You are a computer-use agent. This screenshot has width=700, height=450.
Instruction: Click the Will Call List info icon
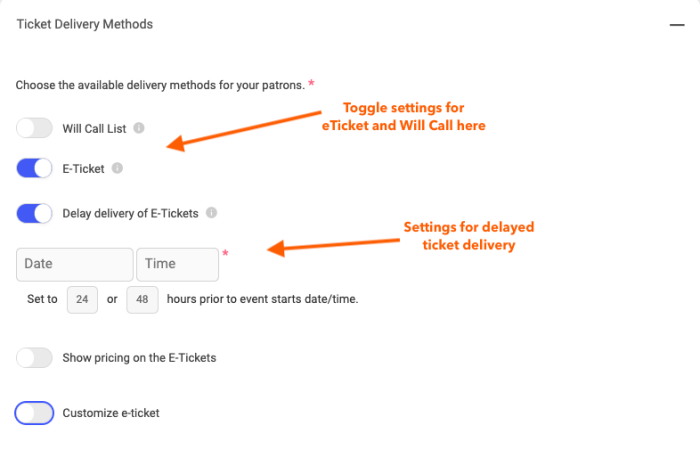[x=139, y=128]
